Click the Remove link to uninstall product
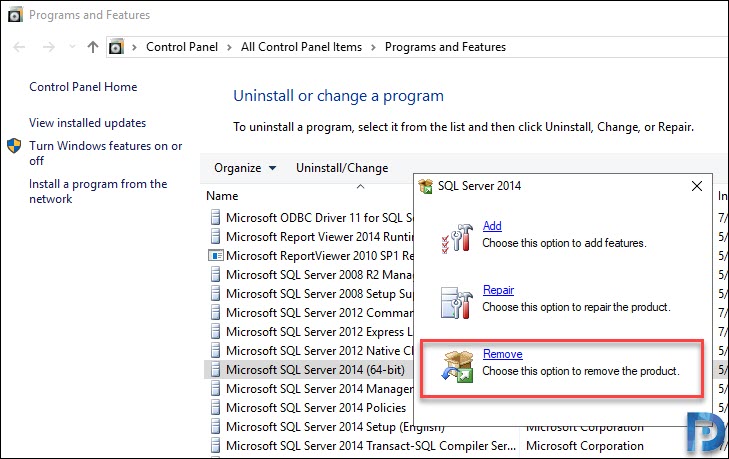Image resolution: width=729 pixels, height=459 pixels. (503, 354)
